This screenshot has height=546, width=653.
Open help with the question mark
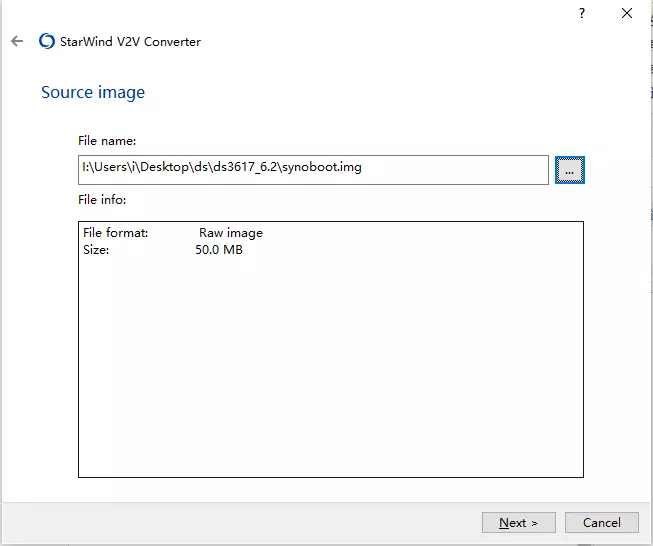click(x=582, y=13)
